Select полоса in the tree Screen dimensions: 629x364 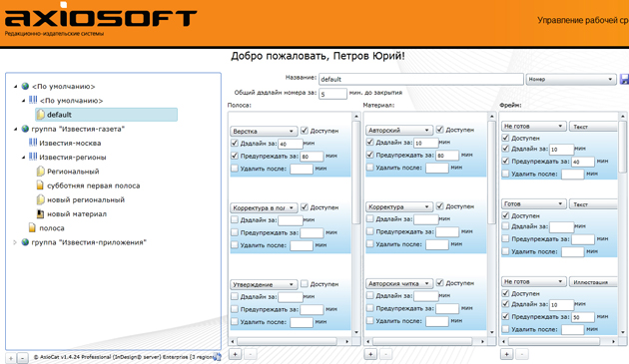52,228
